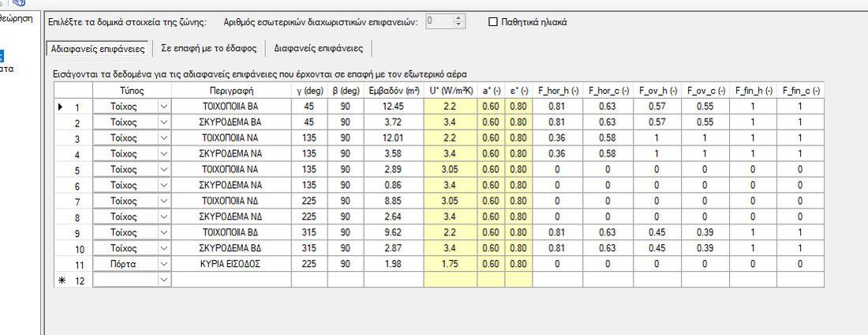Open Τύπος dropdown for row 1
This screenshot has width=868, height=335.
(164, 107)
